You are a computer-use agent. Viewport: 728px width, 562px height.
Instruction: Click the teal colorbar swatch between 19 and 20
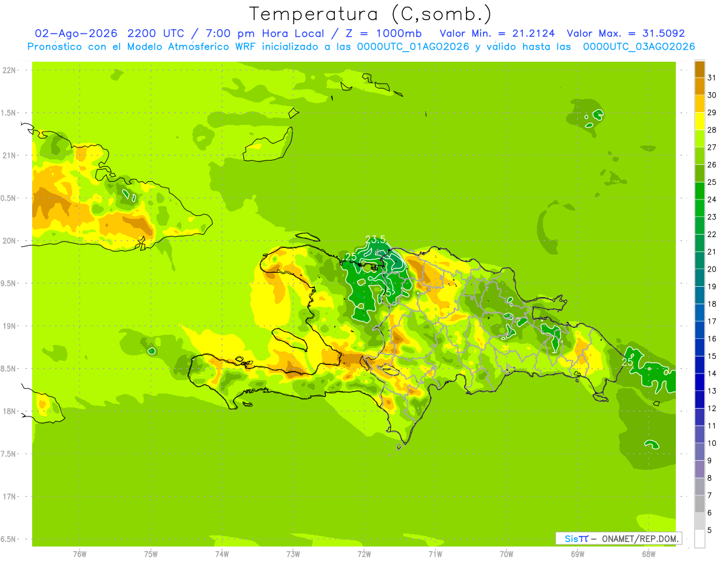[699, 278]
